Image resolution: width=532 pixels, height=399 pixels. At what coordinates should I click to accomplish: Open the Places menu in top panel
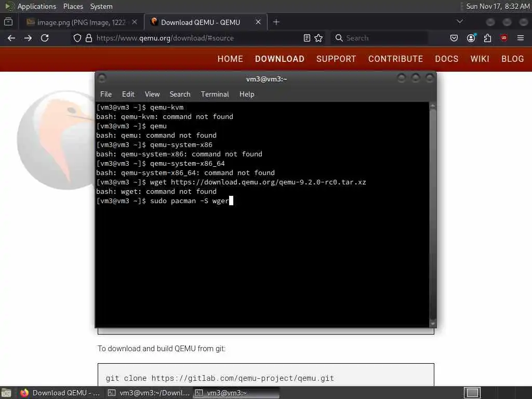tap(73, 6)
